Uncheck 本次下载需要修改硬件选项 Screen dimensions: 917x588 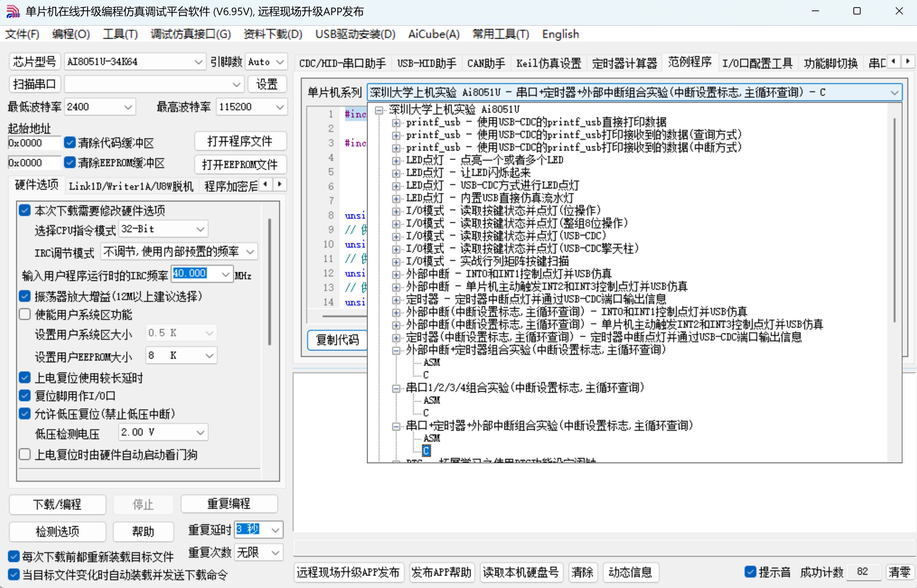[25, 210]
